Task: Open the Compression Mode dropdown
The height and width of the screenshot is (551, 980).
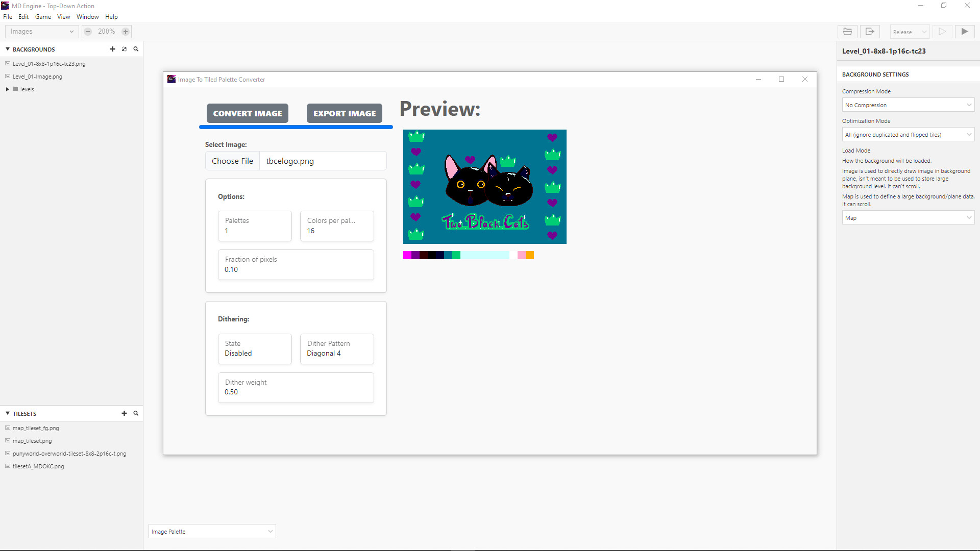Action: [x=908, y=105]
